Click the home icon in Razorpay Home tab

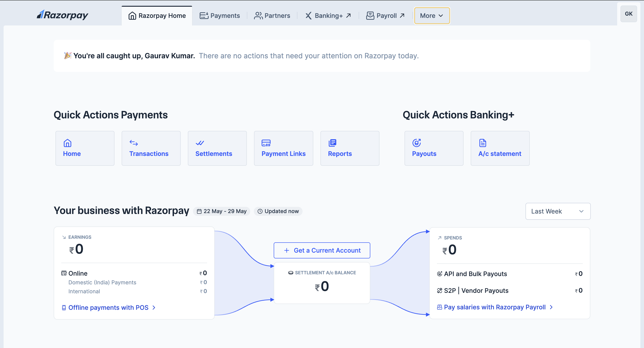pos(132,16)
